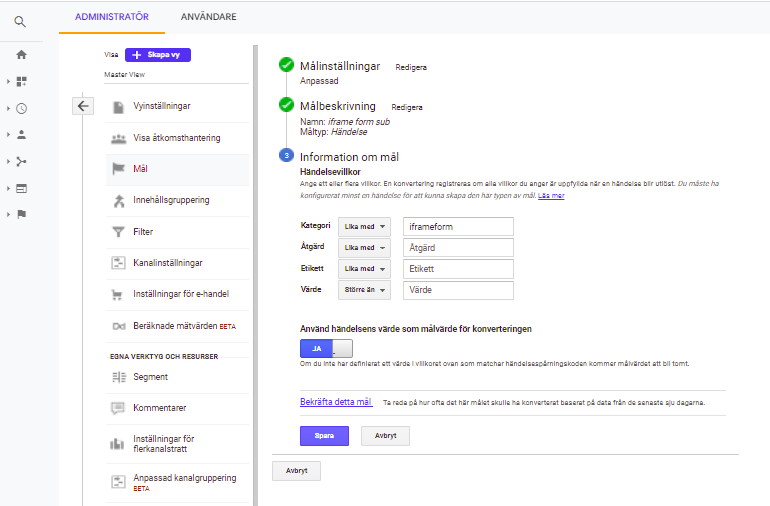Click Redigera next to Målbeskrivning

pos(407,107)
